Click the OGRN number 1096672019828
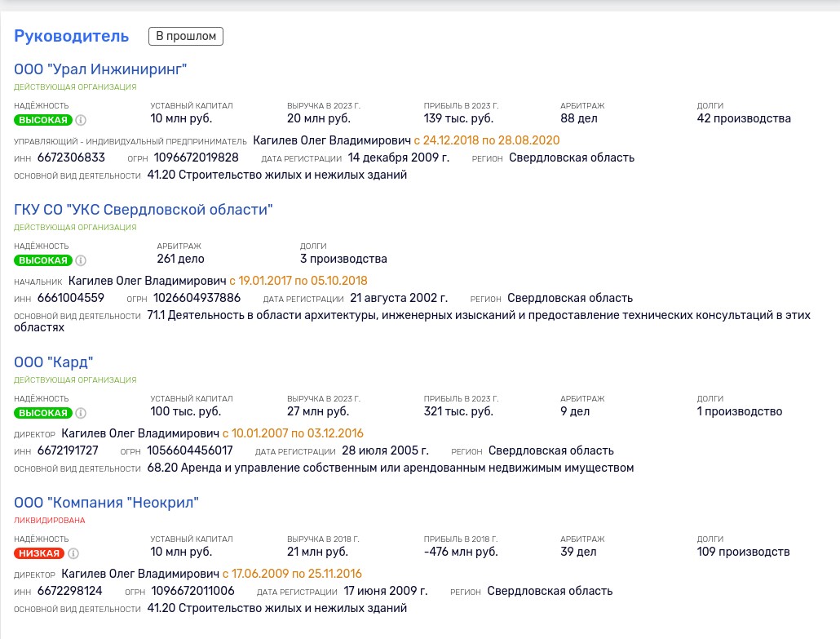 click(x=196, y=158)
